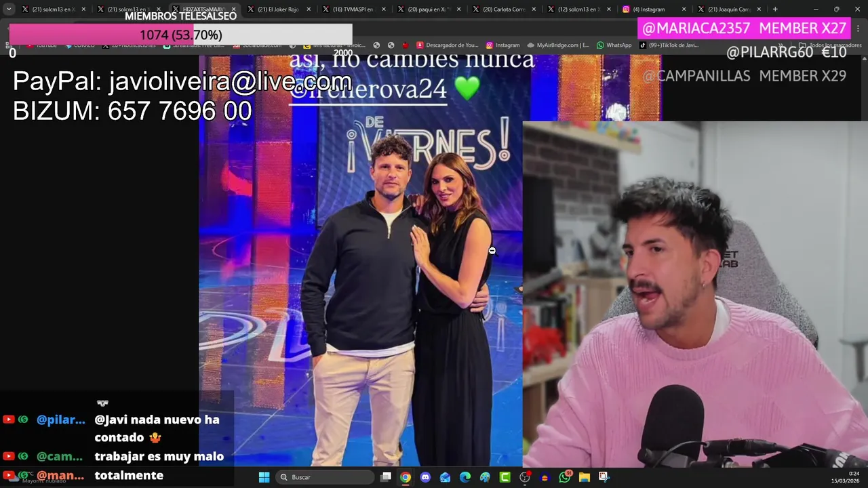Open the green Camtasia taskbar icon

505,477
